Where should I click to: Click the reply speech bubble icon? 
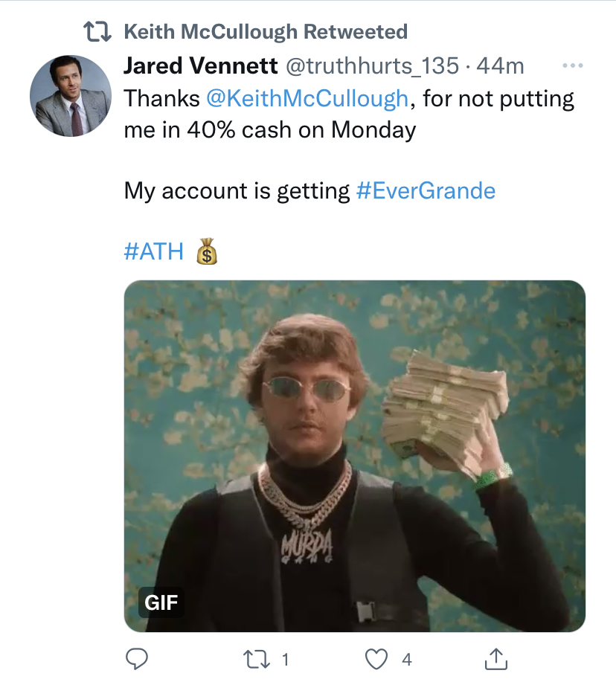137,657
